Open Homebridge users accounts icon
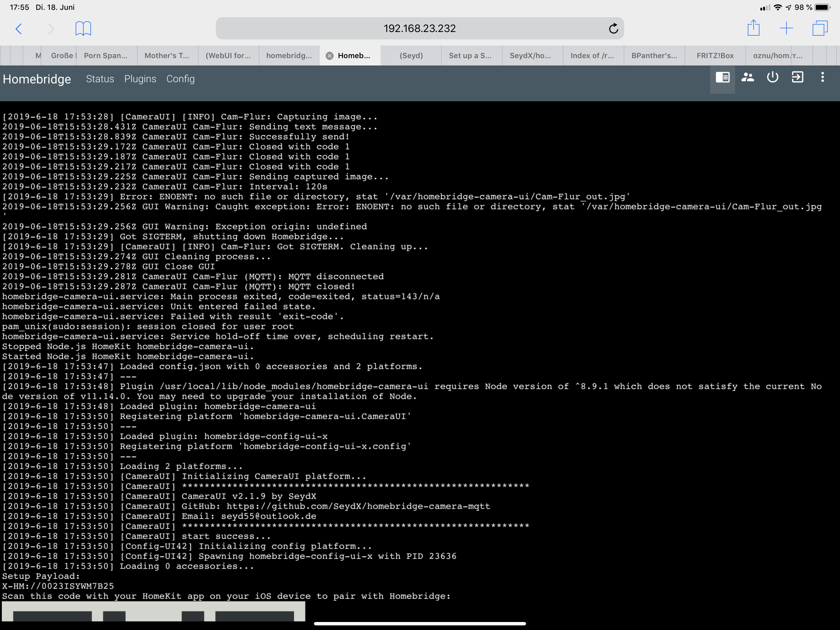The image size is (840, 630). click(x=747, y=78)
